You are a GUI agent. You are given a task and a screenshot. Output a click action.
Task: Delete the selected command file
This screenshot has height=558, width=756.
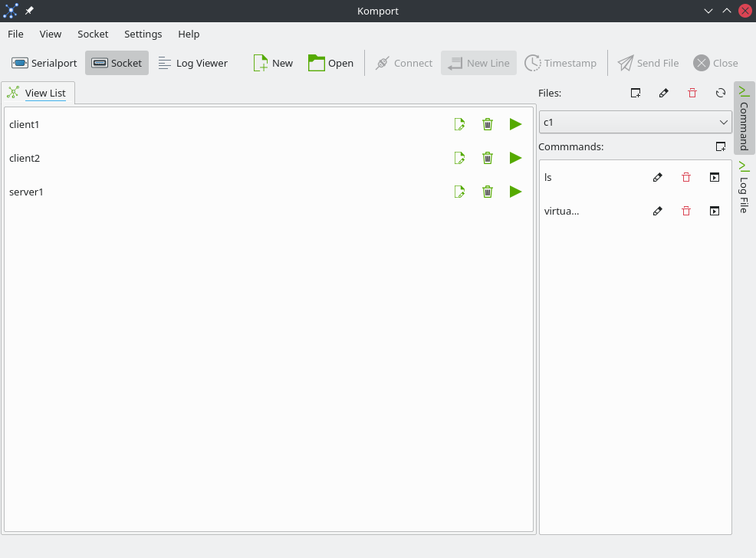(692, 93)
